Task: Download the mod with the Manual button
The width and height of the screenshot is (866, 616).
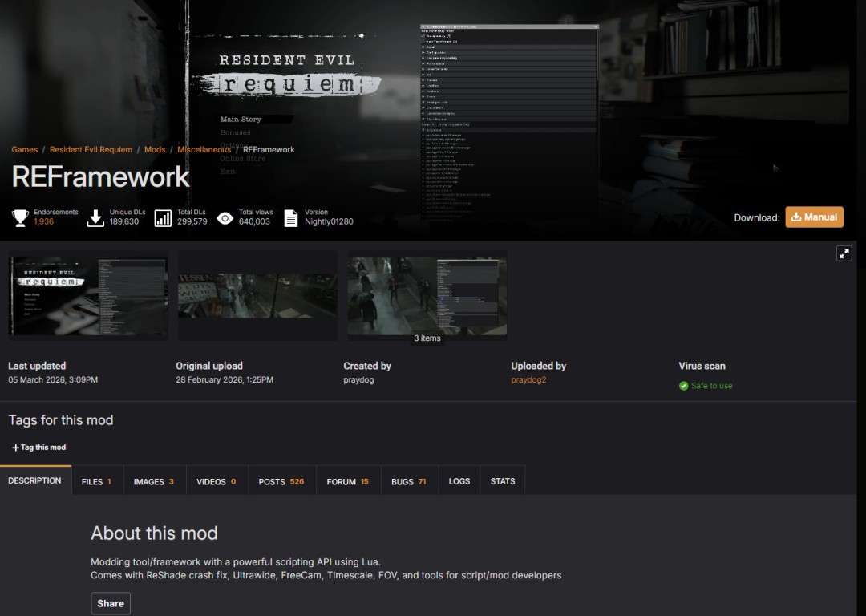Action: 814,217
